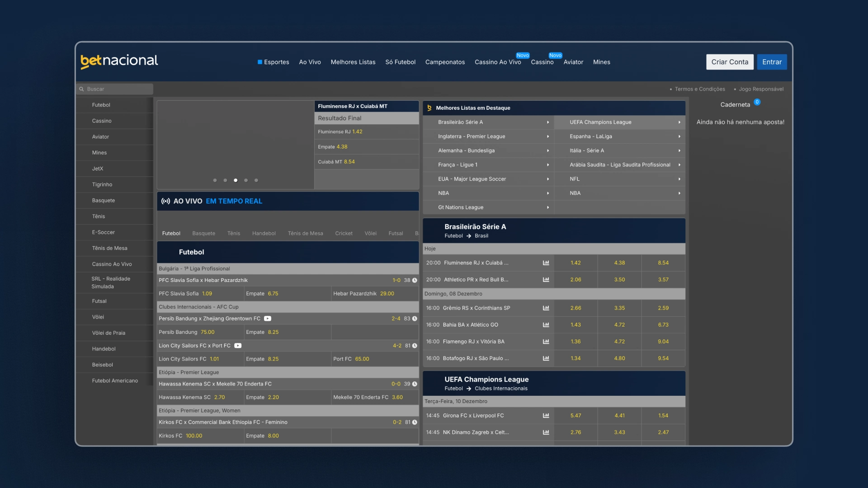Switch to Basquete live tab
The height and width of the screenshot is (488, 868).
203,234
